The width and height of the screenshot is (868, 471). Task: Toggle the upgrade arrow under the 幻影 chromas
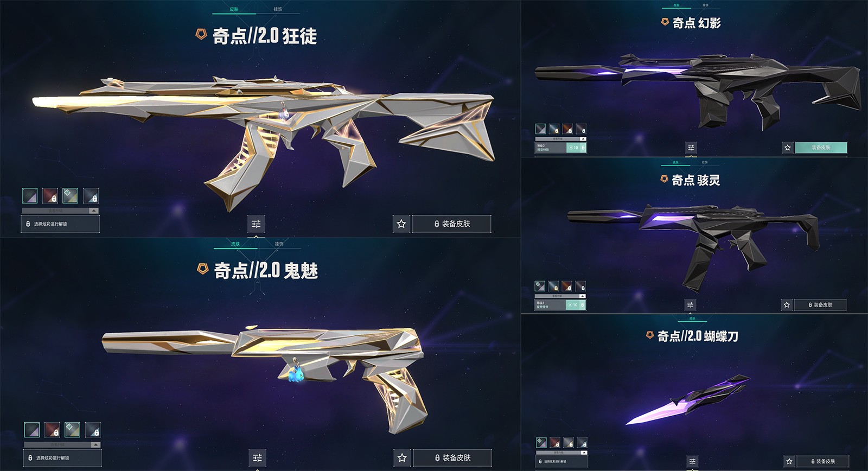click(x=583, y=139)
